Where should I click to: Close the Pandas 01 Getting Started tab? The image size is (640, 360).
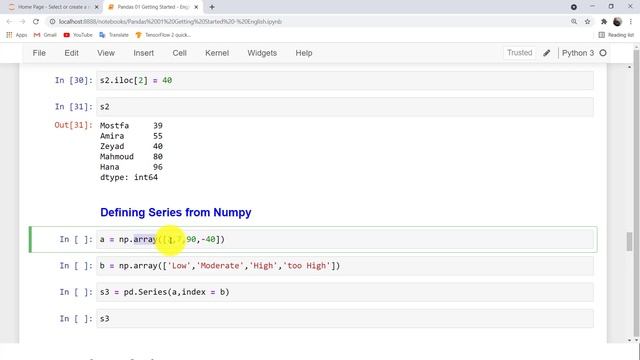tap(196, 7)
